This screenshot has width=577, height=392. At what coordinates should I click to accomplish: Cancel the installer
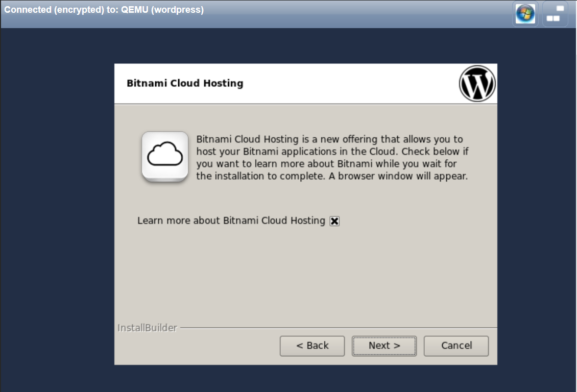coord(456,346)
